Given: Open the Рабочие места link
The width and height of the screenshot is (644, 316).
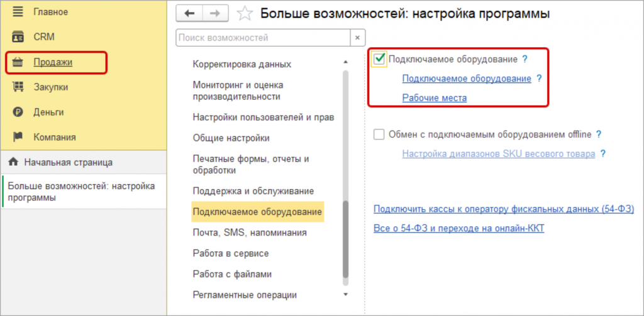Looking at the screenshot, I should pyautogui.click(x=434, y=98).
